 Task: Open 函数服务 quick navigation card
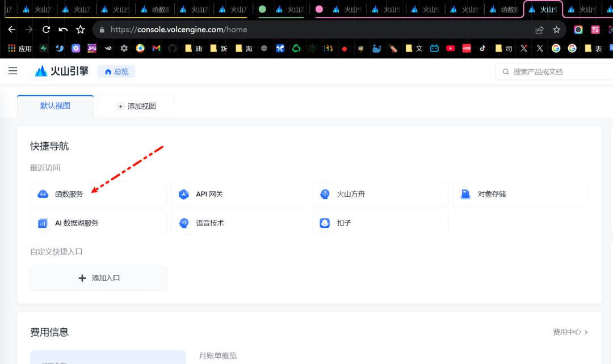99,194
